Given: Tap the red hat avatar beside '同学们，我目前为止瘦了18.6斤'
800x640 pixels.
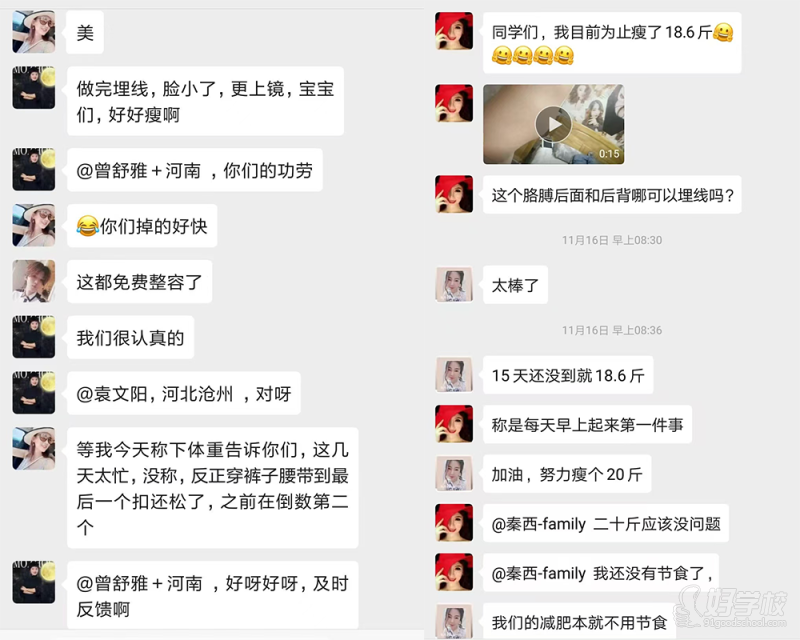Looking at the screenshot, I should tap(454, 31).
